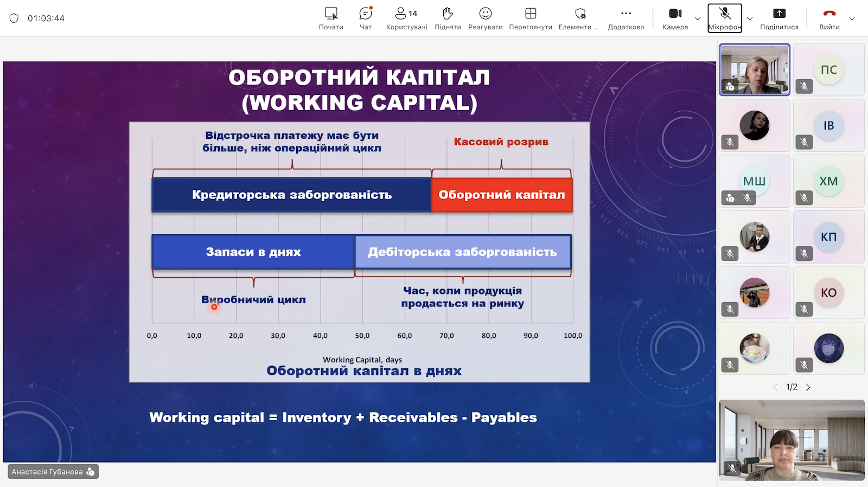Click the Почати toolbar icon
This screenshot has width=868, height=487.
[331, 18]
